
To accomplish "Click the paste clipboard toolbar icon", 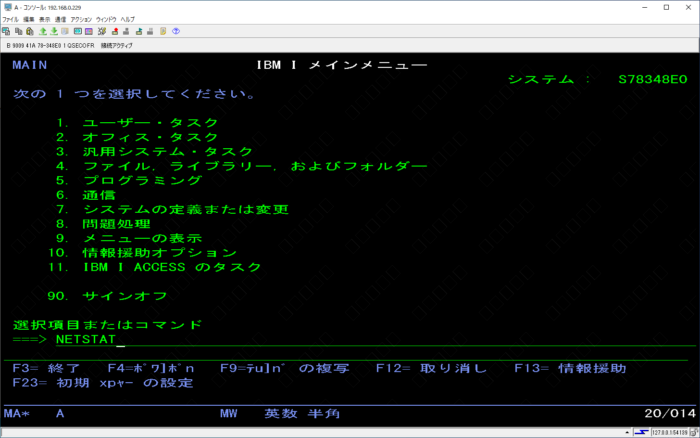I will (30, 31).
